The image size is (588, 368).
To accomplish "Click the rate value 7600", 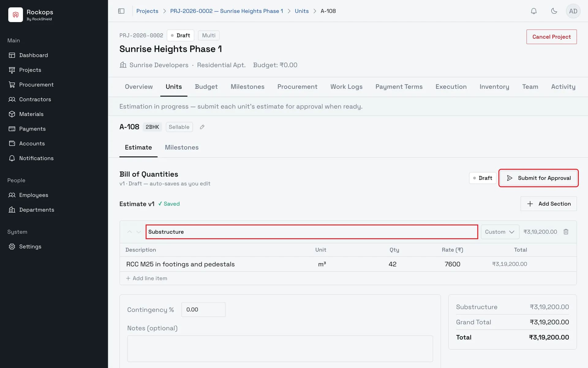I will coord(452,264).
